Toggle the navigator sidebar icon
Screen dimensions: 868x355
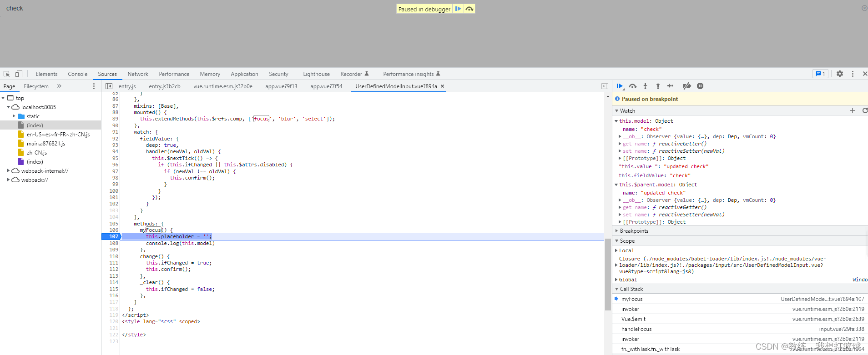tap(109, 86)
